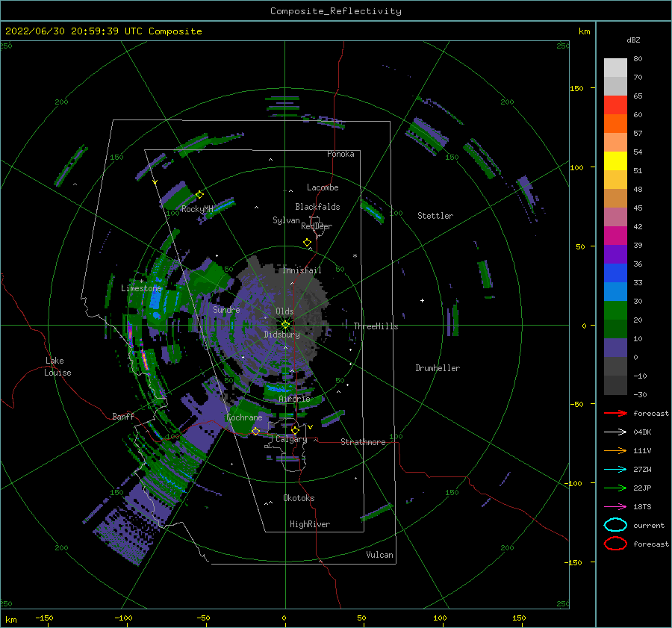
Task: Click the Airdrie label
Action: 294,399
